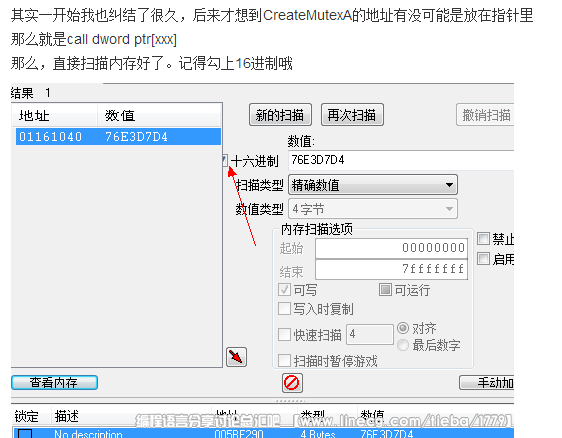Click the red arrow add-to-address-list icon
Screen dimensions: 562x438
click(x=237, y=357)
